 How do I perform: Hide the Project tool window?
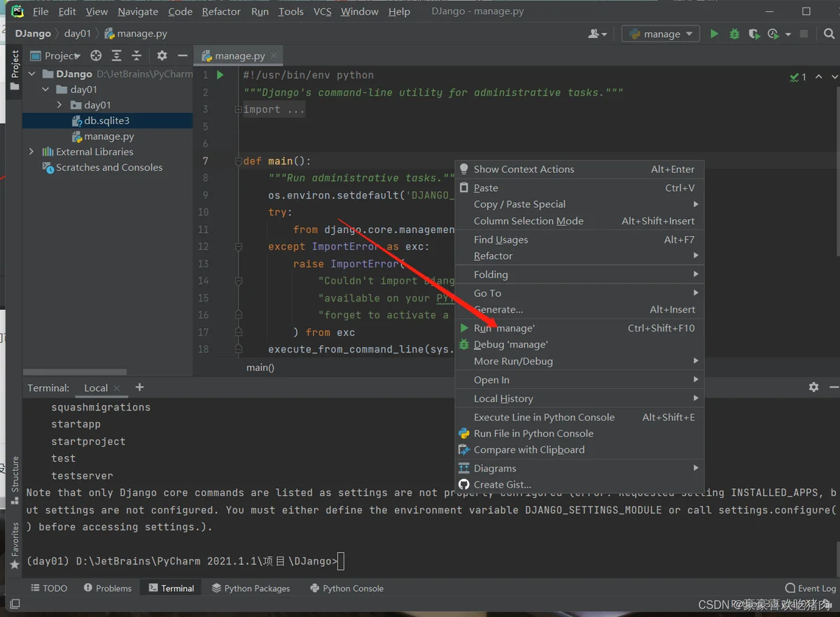tap(183, 56)
